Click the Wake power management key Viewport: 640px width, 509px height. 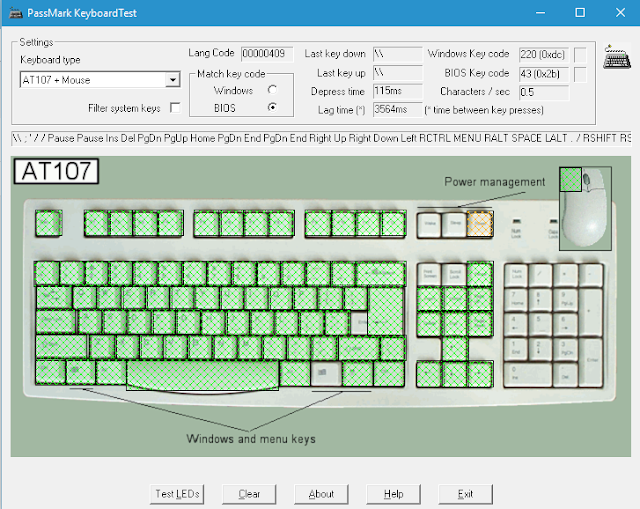(x=429, y=224)
